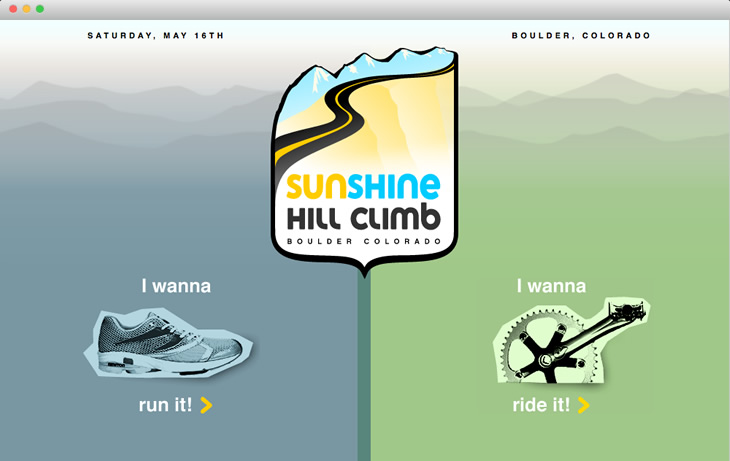The image size is (730, 461).
Task: Close the window with red button
Action: 13,9
